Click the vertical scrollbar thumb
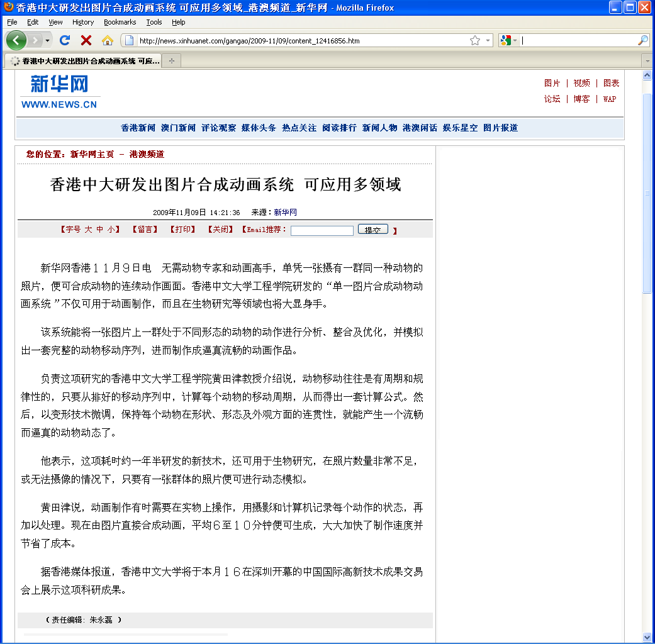655x644 pixels. click(647, 193)
